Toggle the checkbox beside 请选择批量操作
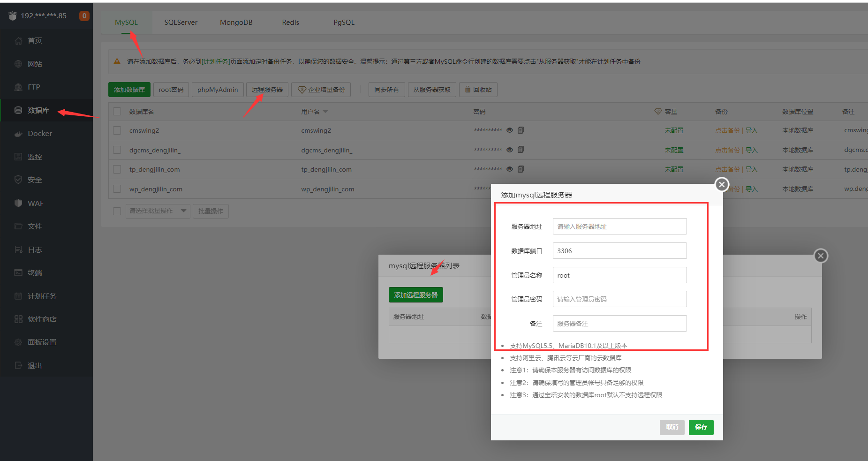Screen dimensions: 868x461 coord(117,211)
